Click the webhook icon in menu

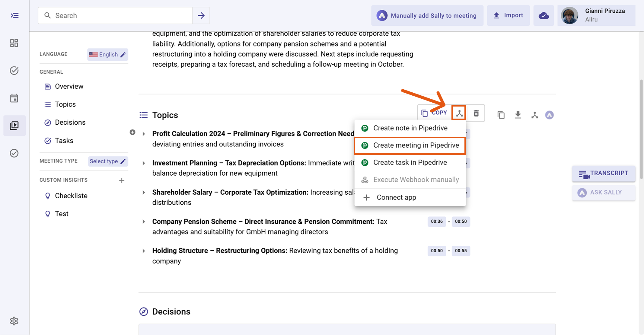[x=365, y=180]
